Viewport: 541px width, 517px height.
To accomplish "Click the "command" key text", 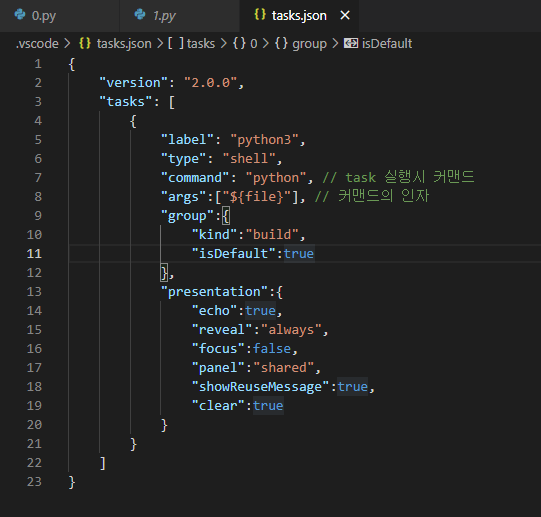I will pyautogui.click(x=195, y=178).
